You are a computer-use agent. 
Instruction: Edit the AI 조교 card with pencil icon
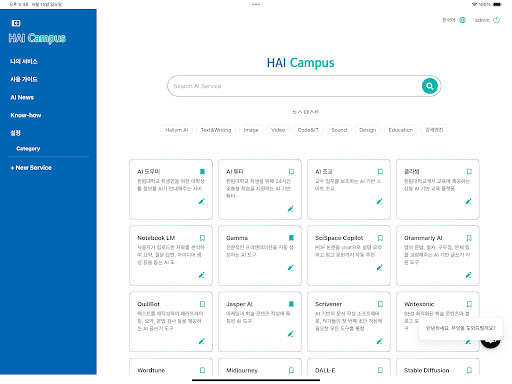tap(380, 201)
